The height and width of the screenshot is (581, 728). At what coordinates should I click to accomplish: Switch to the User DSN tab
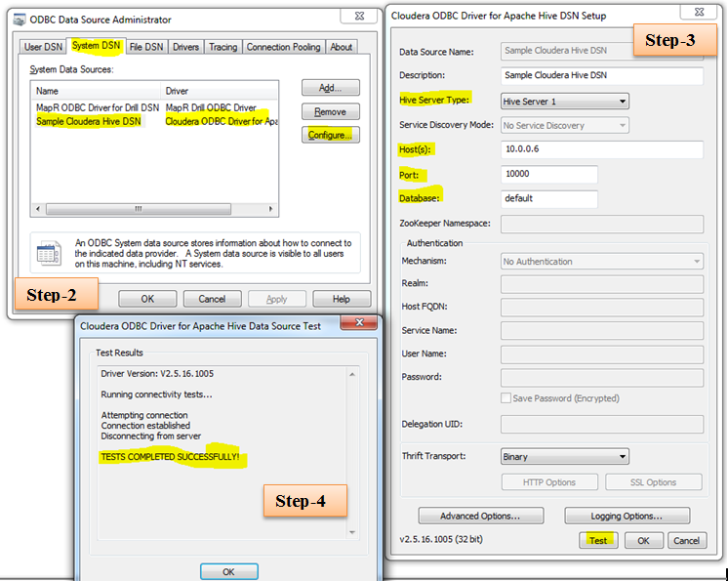[43, 47]
